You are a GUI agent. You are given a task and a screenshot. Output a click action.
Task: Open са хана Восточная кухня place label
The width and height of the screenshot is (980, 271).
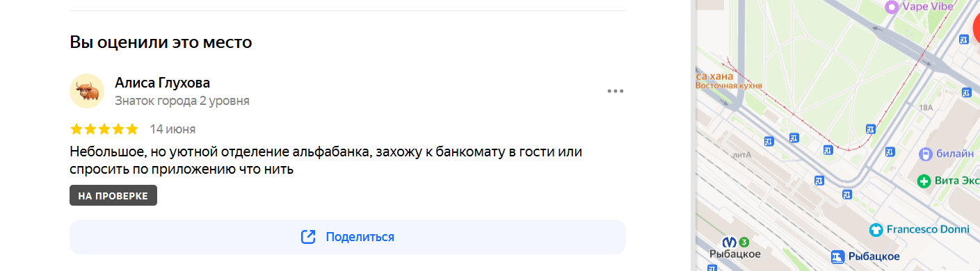pyautogui.click(x=729, y=81)
